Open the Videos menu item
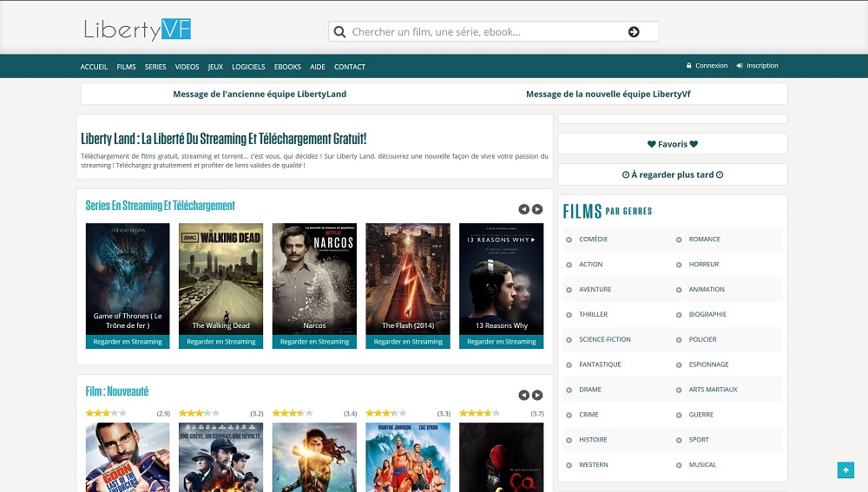The height and width of the screenshot is (492, 868). coord(187,67)
